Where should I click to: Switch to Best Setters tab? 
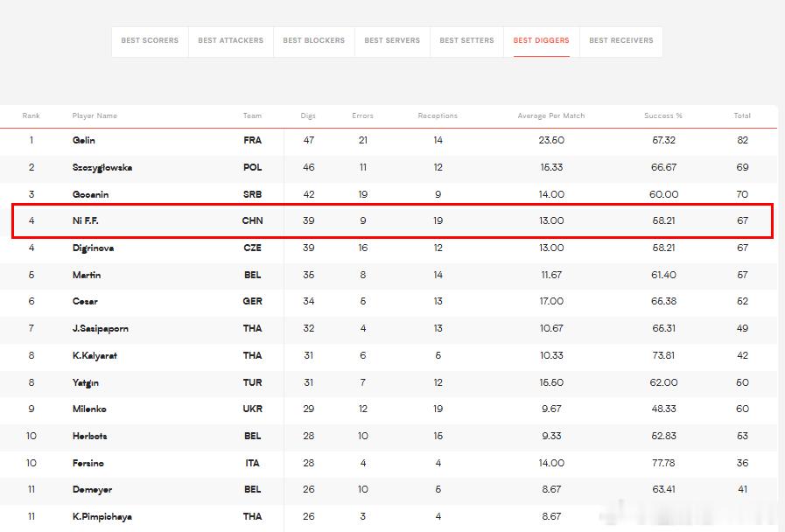(x=466, y=40)
